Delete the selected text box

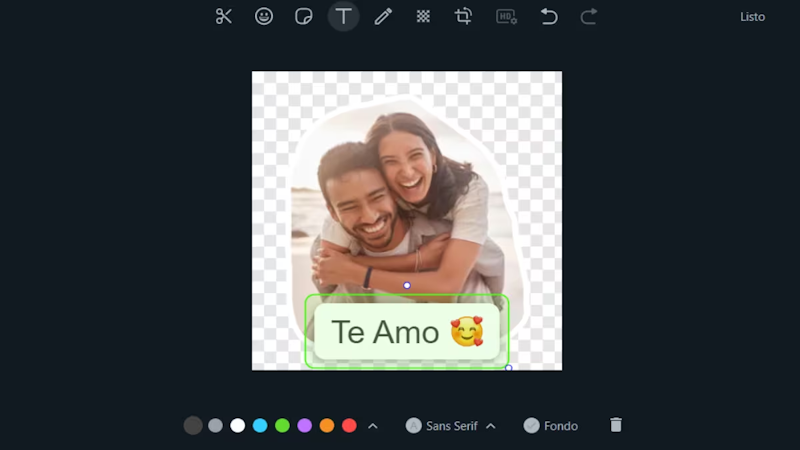click(616, 425)
